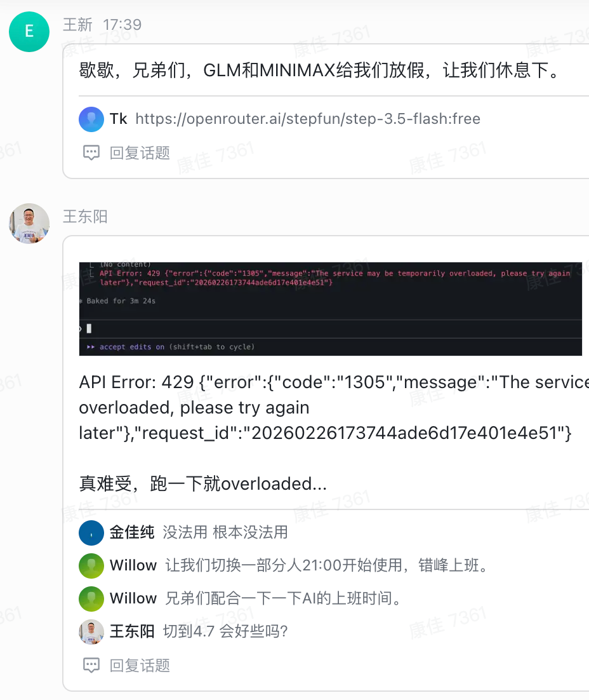Open the green E avatar of 王新
Image resolution: width=589 pixels, height=700 pixels.
(x=29, y=32)
